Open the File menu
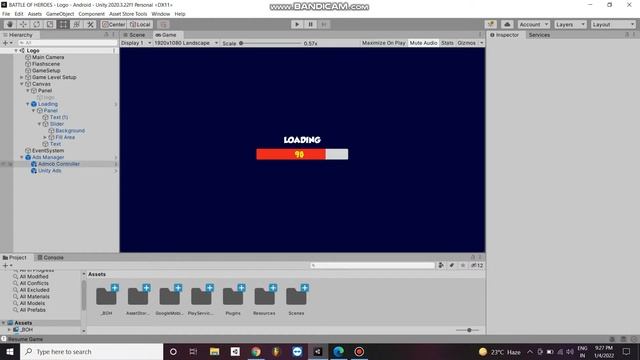 [6, 14]
